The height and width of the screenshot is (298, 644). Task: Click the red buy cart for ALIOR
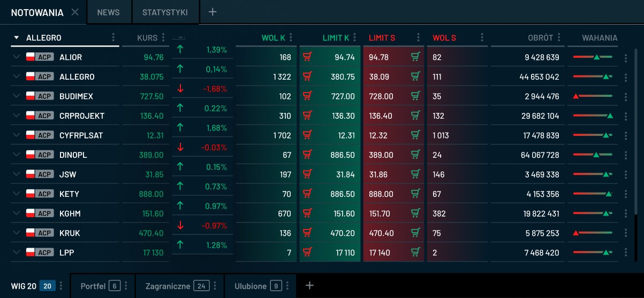(307, 57)
